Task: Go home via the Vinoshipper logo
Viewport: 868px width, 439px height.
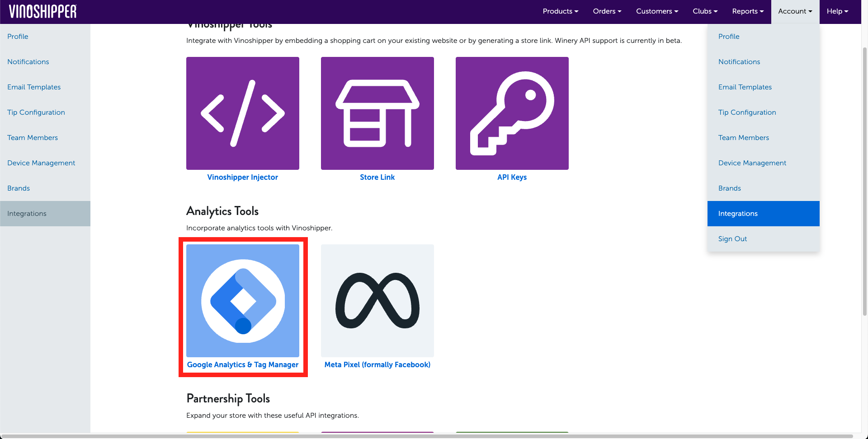Action: [x=43, y=11]
